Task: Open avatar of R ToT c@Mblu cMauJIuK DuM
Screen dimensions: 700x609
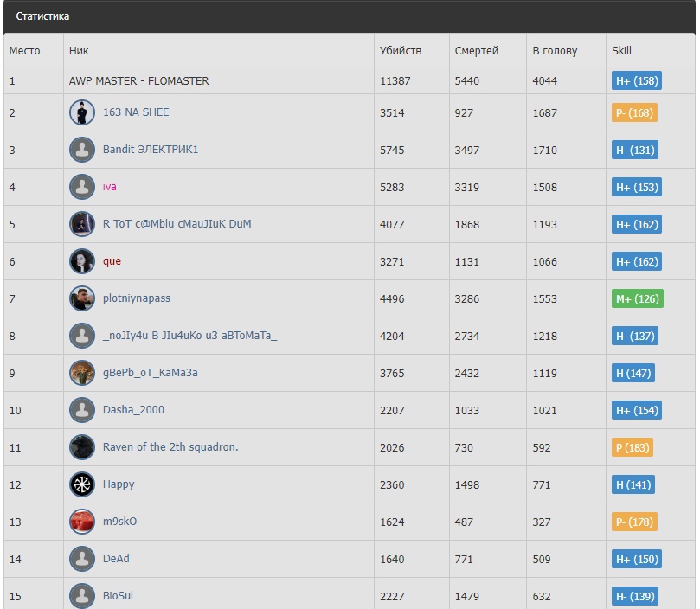Action: tap(82, 224)
